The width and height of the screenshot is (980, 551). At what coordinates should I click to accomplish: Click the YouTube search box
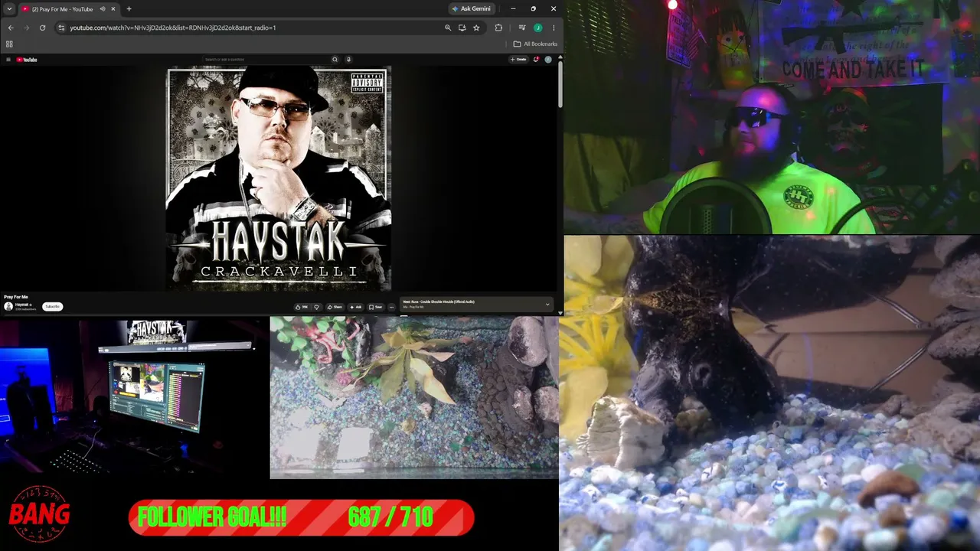click(x=266, y=59)
